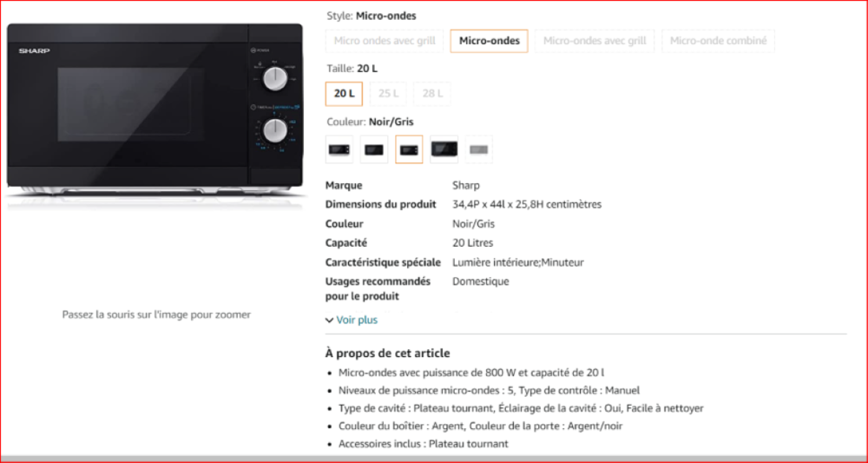Click the microwave door window in image
The width and height of the screenshot is (868, 463).
click(131, 104)
